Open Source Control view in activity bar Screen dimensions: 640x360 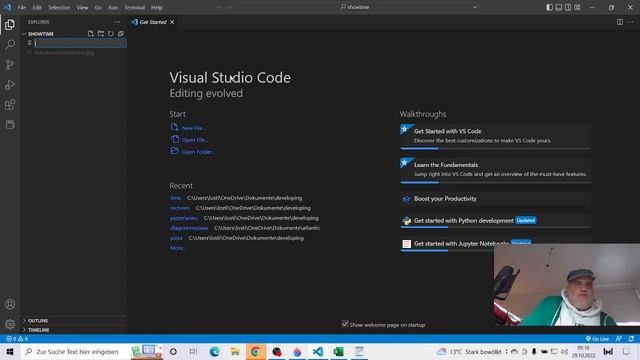click(x=10, y=64)
